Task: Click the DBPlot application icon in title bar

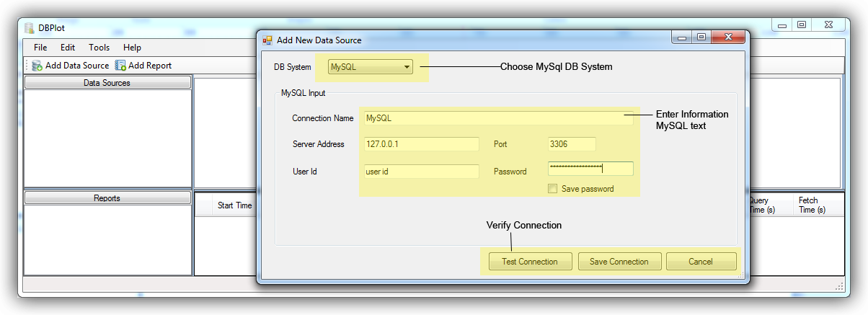Action: pyautogui.click(x=29, y=28)
